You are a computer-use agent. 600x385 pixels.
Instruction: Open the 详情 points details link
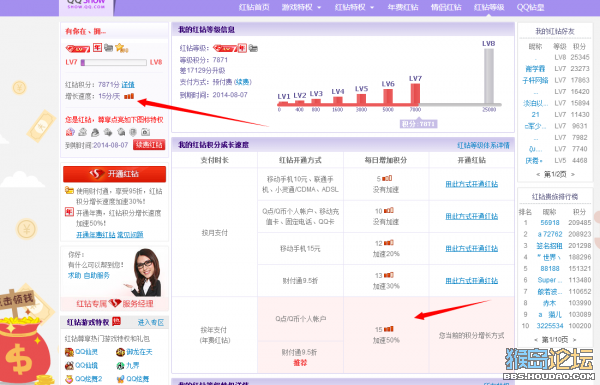click(128, 85)
